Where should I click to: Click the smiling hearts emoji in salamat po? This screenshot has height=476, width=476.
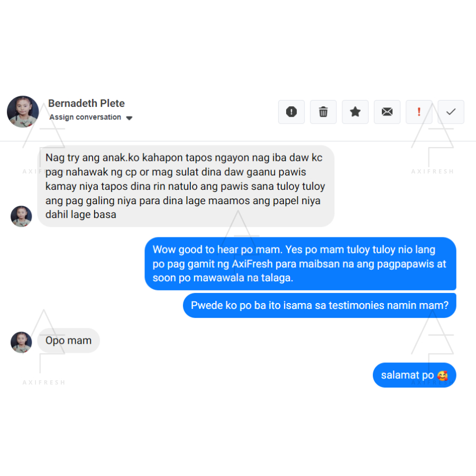tap(442, 376)
